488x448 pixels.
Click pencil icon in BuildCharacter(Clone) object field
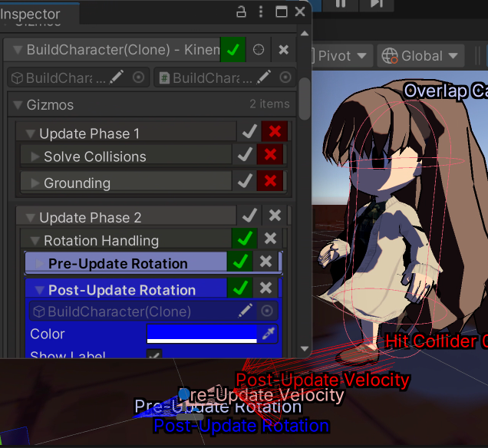pyautogui.click(x=246, y=311)
